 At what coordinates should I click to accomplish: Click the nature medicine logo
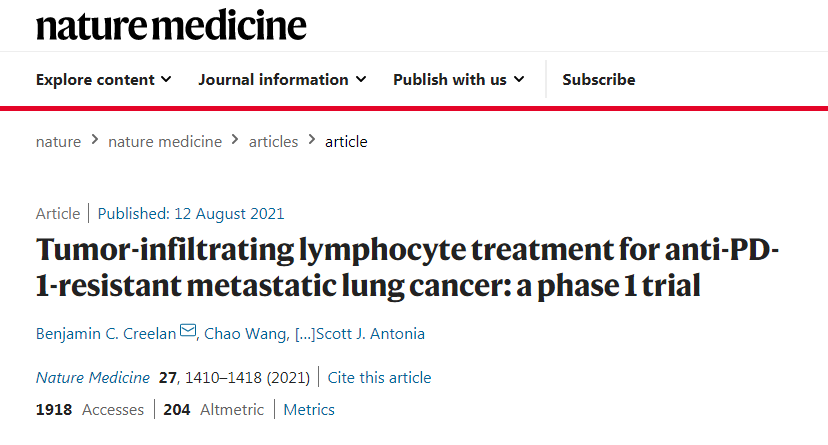tap(171, 25)
